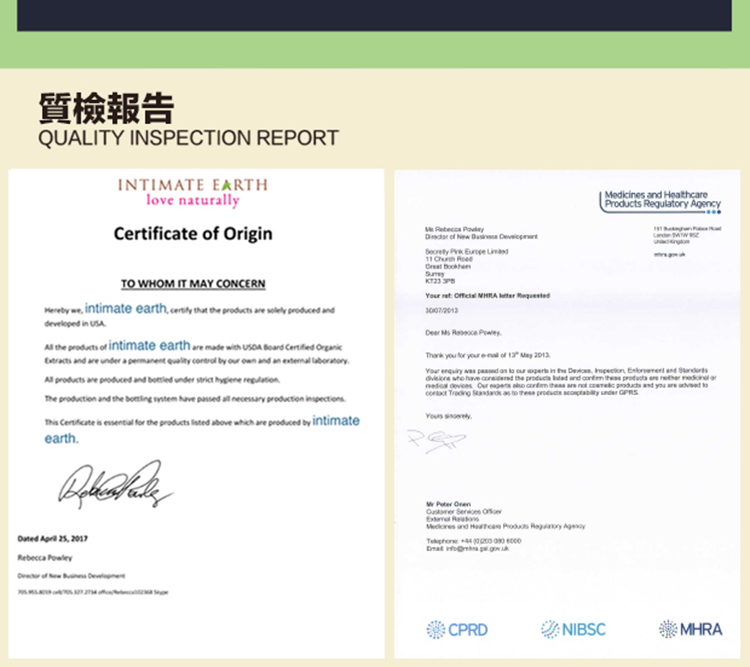Click the 'love naturally' tagline
750x667 pixels.
193,201
